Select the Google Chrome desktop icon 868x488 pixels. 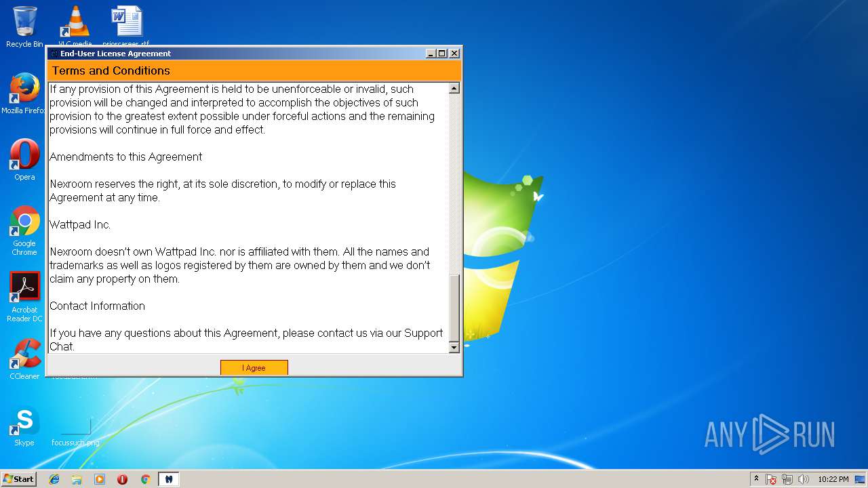[x=24, y=230]
